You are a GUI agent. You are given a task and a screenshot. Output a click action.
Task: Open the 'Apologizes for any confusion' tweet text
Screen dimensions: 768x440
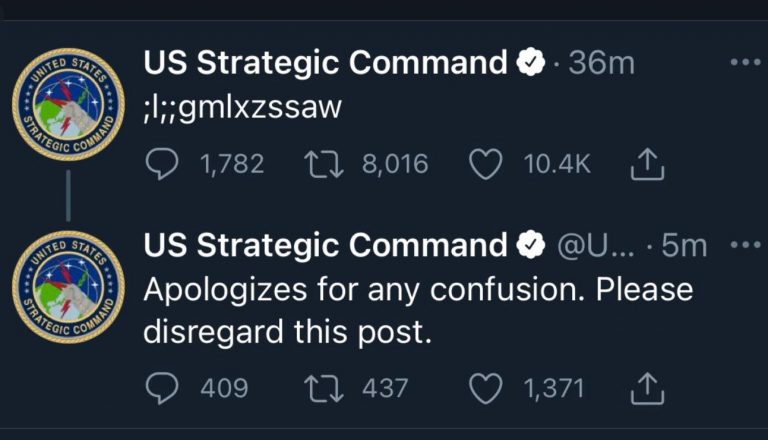[418, 311]
